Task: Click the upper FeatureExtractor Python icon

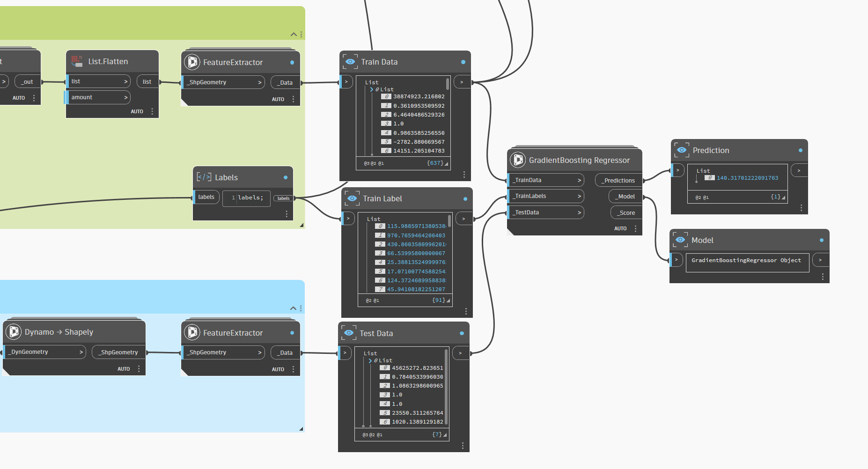Action: pyautogui.click(x=192, y=62)
